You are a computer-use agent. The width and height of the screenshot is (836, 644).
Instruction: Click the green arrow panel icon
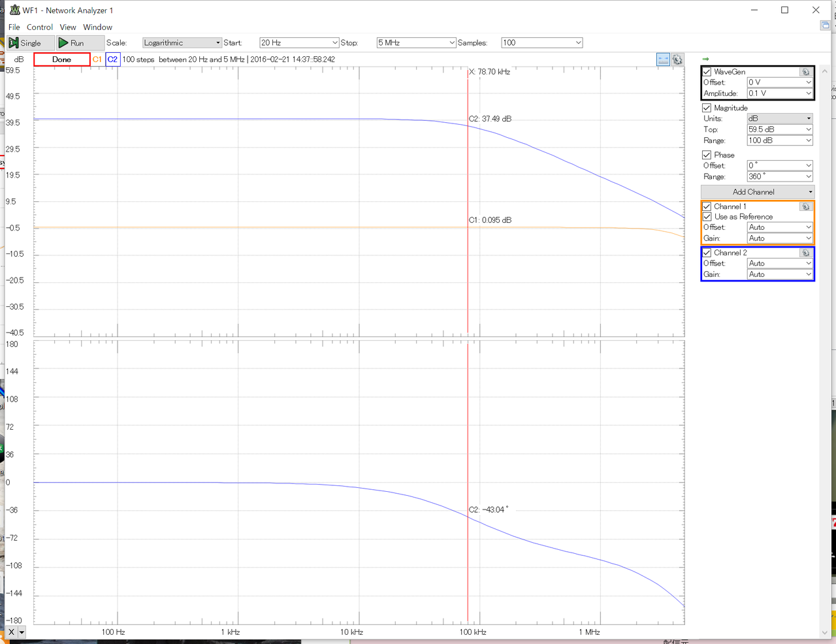coord(705,59)
